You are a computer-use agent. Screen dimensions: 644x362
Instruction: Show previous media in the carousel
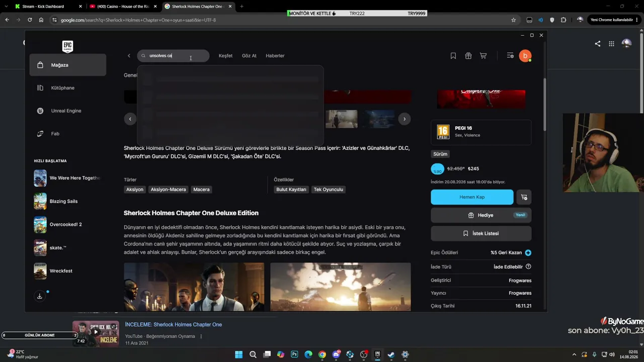pos(130,119)
